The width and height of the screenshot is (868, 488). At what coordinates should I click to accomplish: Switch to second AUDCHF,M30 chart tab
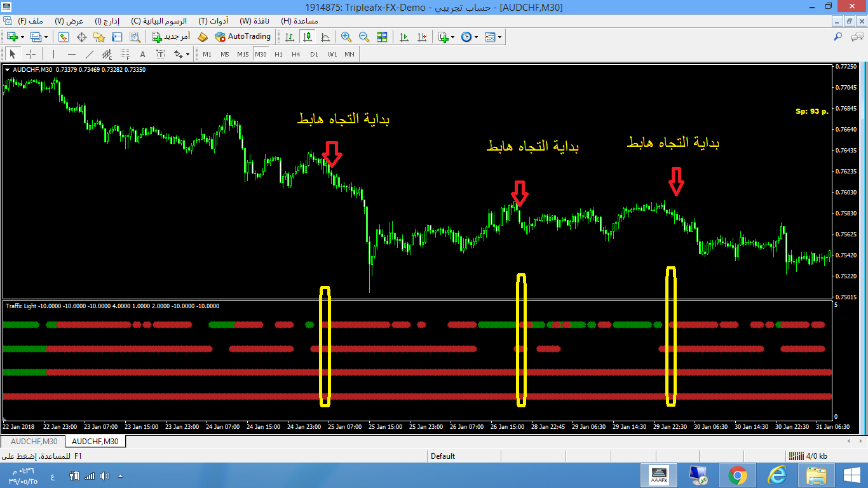coord(95,441)
